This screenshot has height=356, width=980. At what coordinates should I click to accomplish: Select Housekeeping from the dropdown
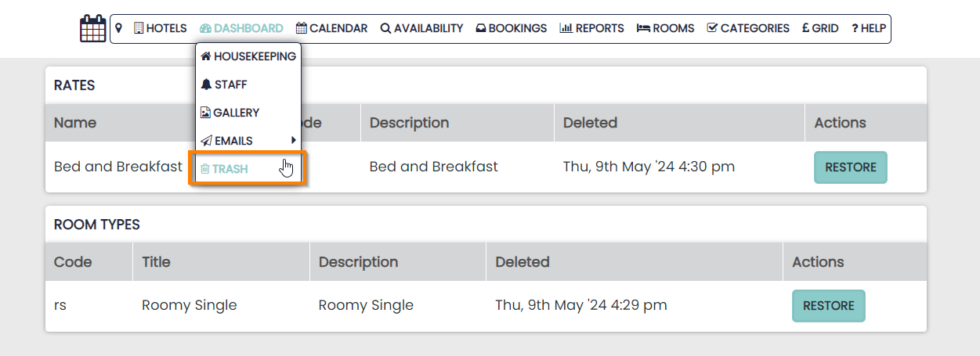click(x=248, y=56)
